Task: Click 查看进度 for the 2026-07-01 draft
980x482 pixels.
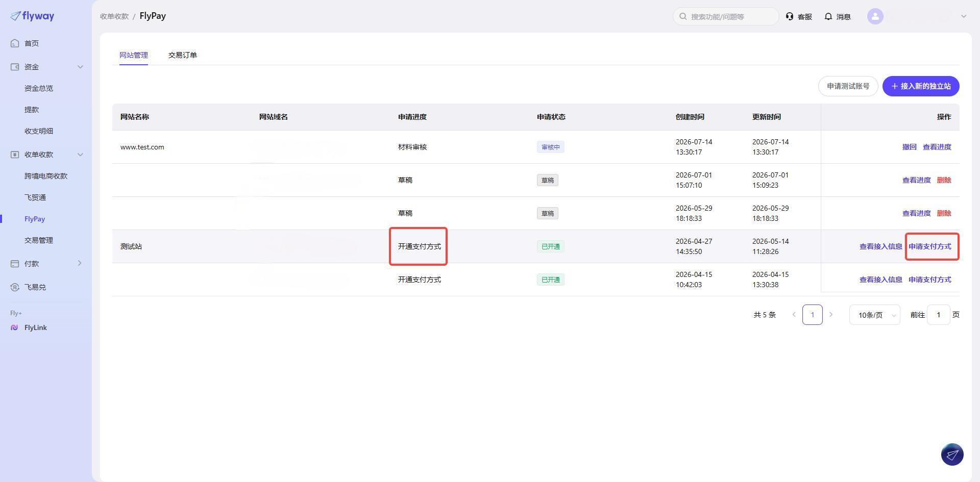Action: tap(916, 180)
